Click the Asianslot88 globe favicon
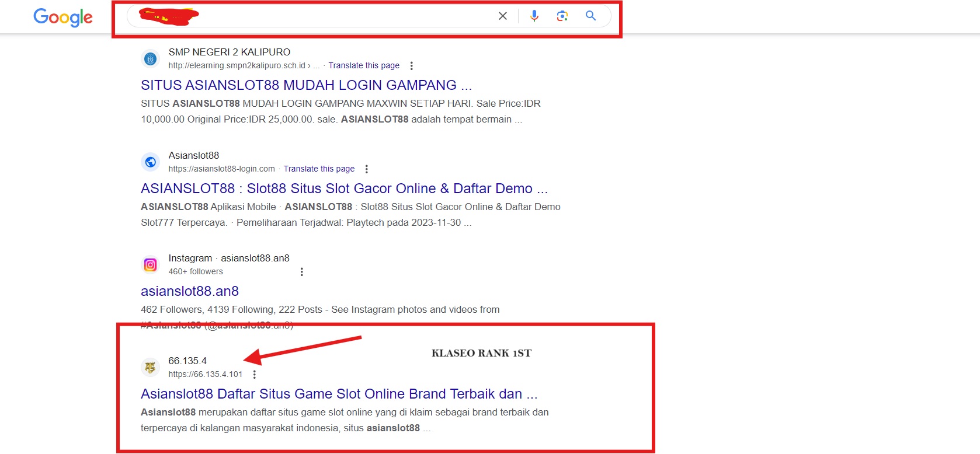The height and width of the screenshot is (454, 980). [x=151, y=162]
